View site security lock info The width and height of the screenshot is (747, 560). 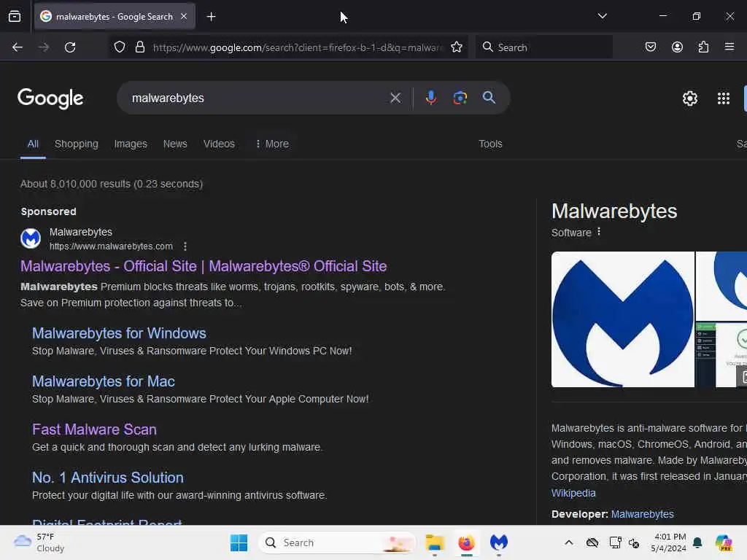(139, 47)
